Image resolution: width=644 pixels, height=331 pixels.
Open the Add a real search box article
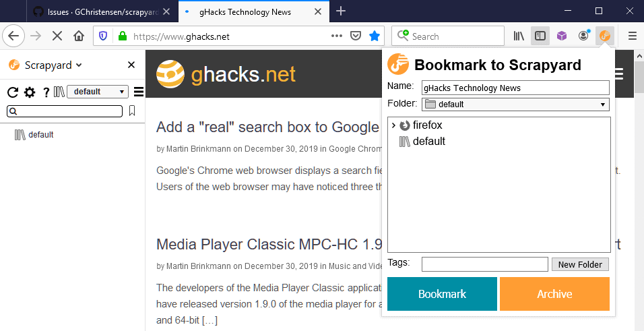[267, 127]
